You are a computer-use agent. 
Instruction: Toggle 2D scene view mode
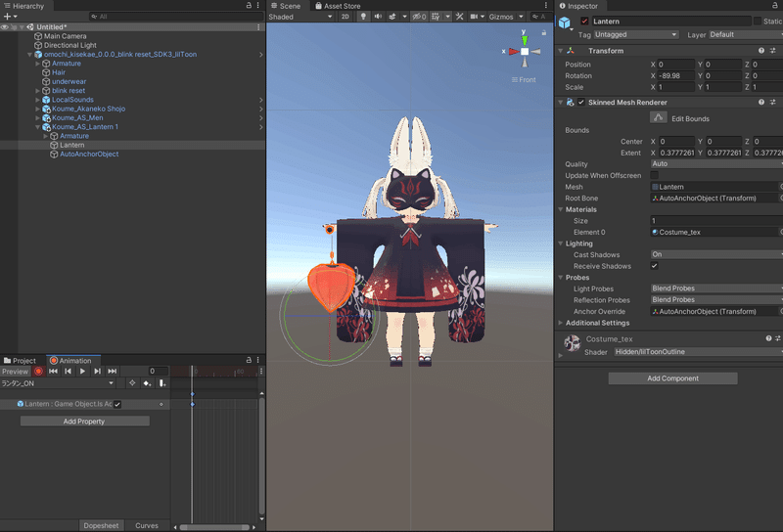345,17
